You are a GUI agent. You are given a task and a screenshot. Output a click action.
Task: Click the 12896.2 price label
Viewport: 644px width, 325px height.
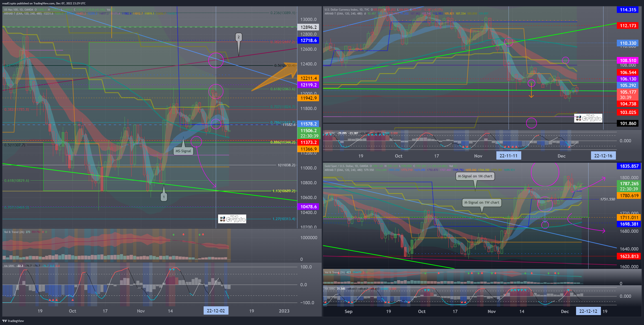tap(308, 27)
